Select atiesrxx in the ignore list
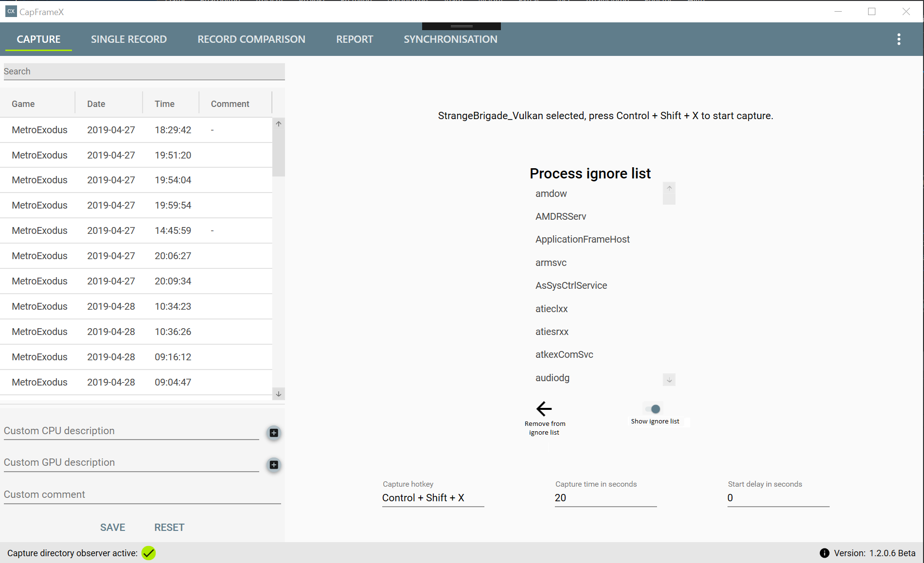The height and width of the screenshot is (563, 924). pos(552,332)
